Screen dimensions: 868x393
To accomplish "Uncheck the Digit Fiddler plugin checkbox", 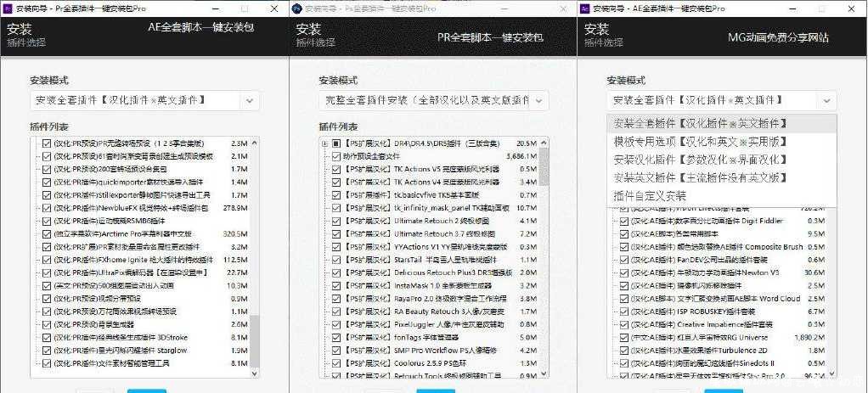I will tap(624, 221).
